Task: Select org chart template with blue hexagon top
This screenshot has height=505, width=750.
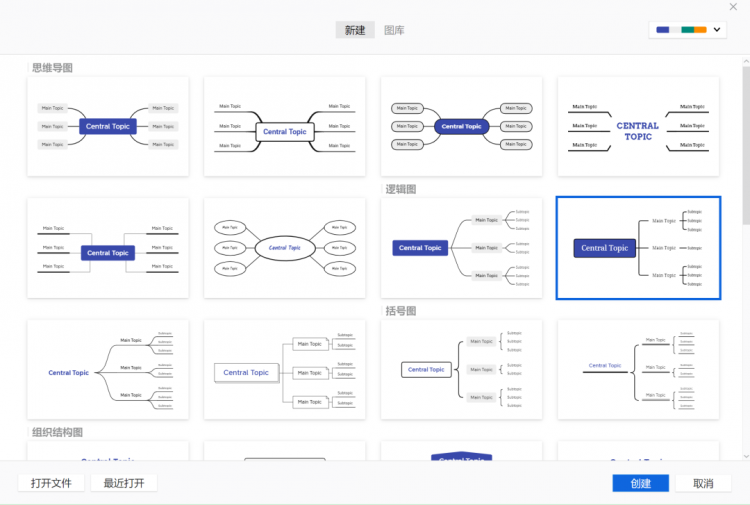Action: [462, 451]
